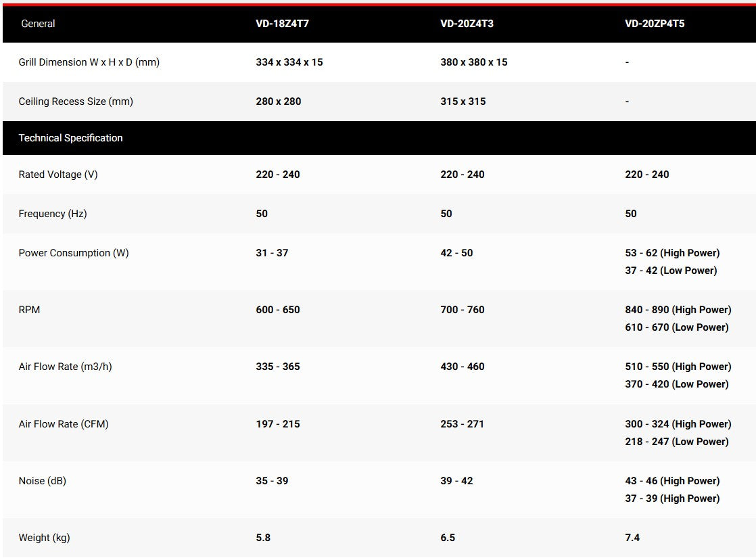756x558 pixels.
Task: Select the Technical Specification section header
Action: tap(70, 138)
